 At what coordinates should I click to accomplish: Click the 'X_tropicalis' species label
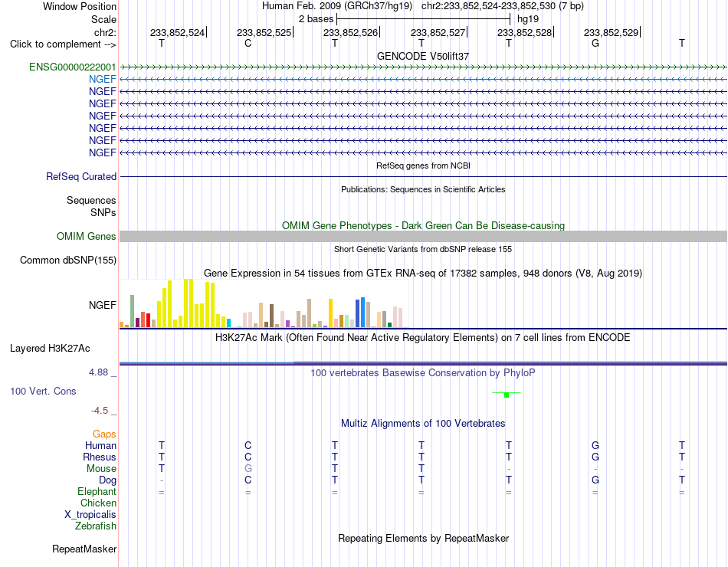pos(90,515)
